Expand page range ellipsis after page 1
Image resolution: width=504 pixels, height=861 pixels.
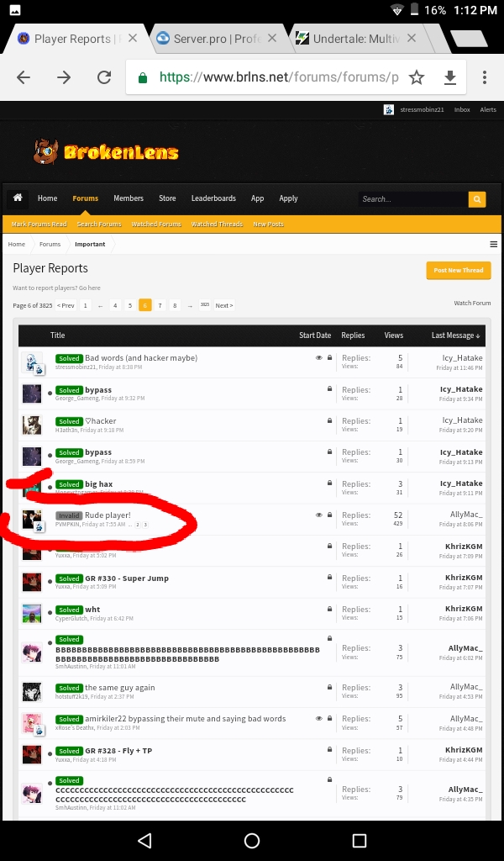click(100, 305)
